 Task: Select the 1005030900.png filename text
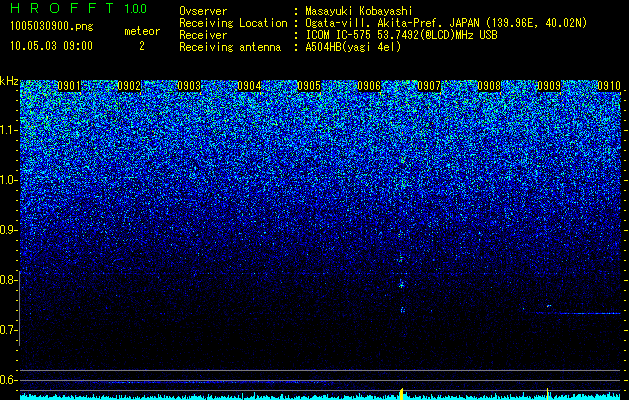52,26
